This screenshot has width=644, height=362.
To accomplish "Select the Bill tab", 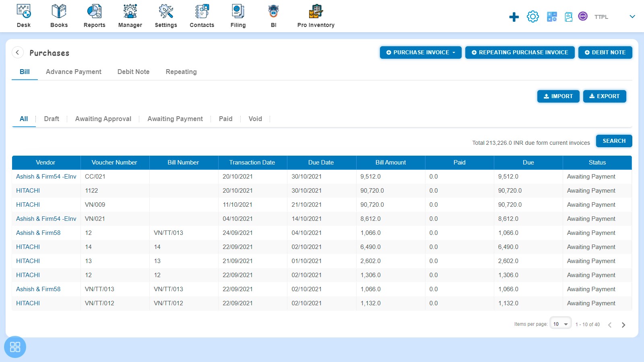I will tap(25, 72).
